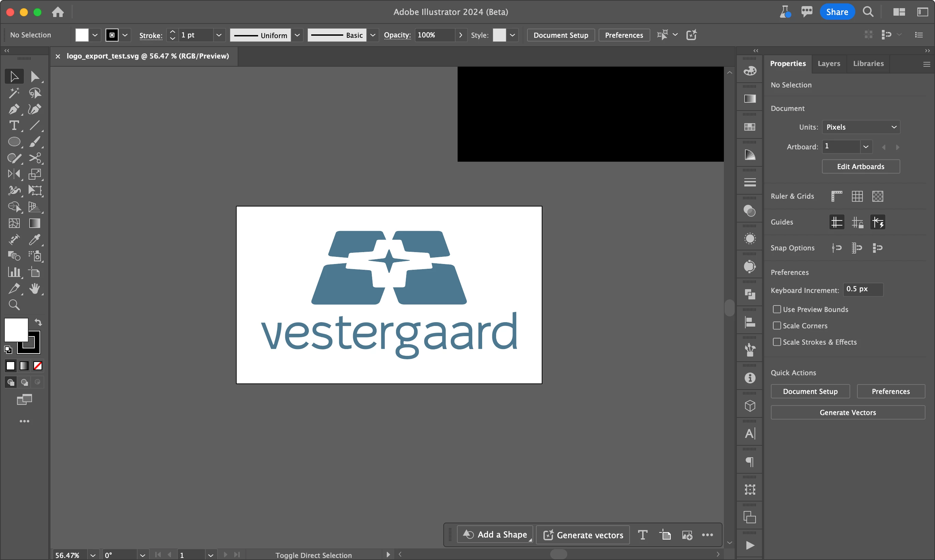The width and height of the screenshot is (935, 560).
Task: Select the Type tool in toolbar
Action: [x=14, y=125]
